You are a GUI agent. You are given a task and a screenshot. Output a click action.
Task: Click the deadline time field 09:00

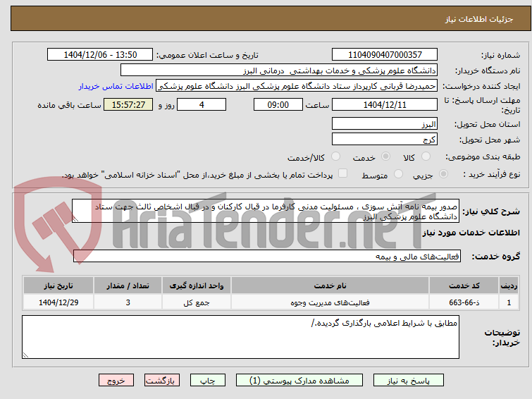[278, 104]
